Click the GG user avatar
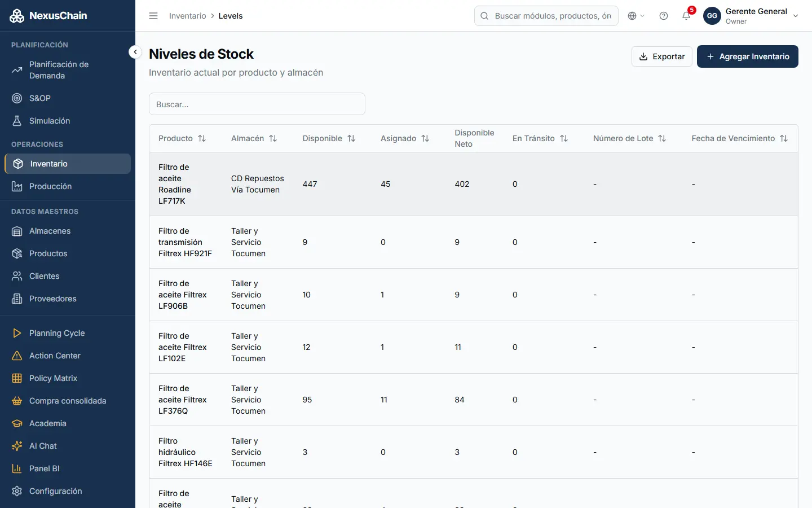812x508 pixels. point(712,16)
